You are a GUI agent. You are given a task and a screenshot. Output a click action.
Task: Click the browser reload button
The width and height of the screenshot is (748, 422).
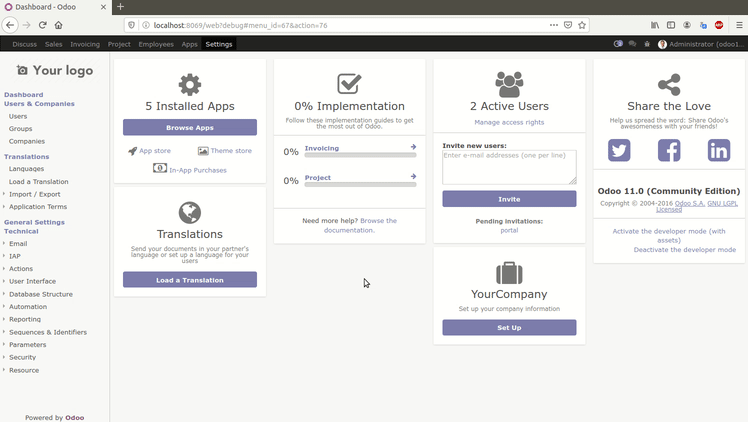42,25
